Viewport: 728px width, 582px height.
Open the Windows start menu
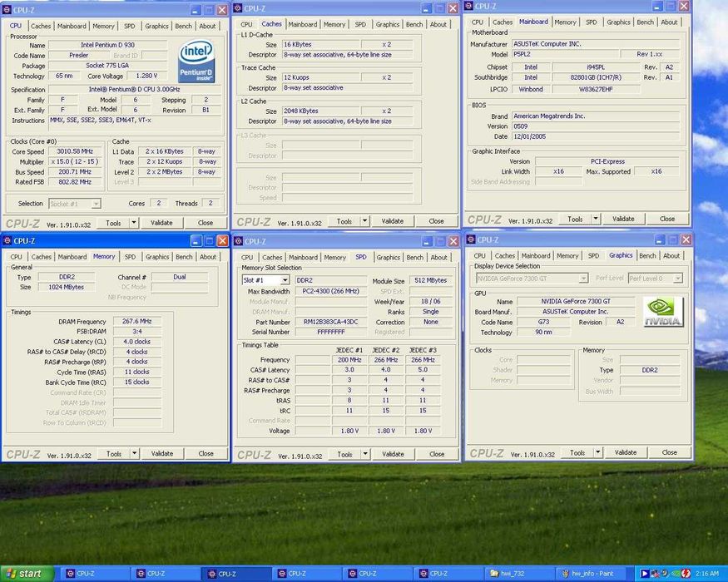point(27,574)
